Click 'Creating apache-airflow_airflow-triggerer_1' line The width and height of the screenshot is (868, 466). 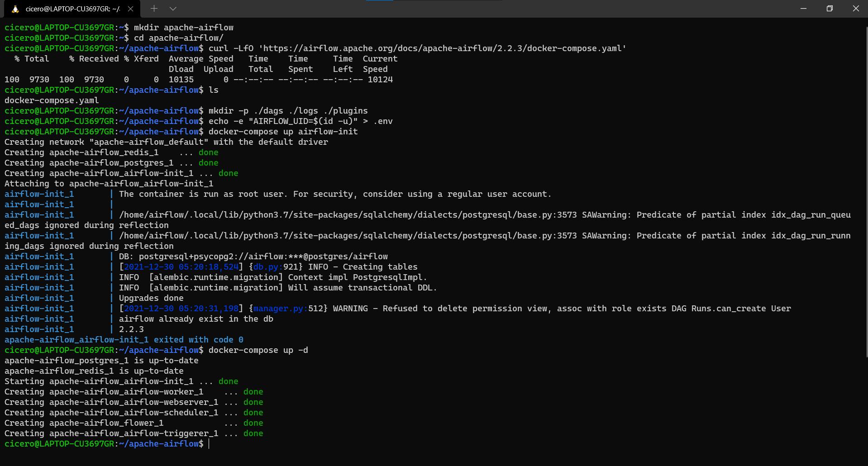coord(134,433)
